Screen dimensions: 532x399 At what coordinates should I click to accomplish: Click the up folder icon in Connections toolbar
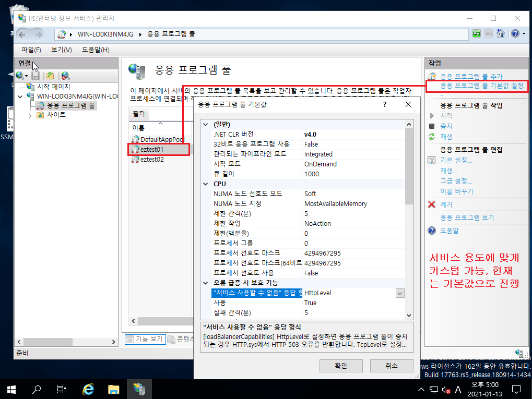[x=50, y=76]
